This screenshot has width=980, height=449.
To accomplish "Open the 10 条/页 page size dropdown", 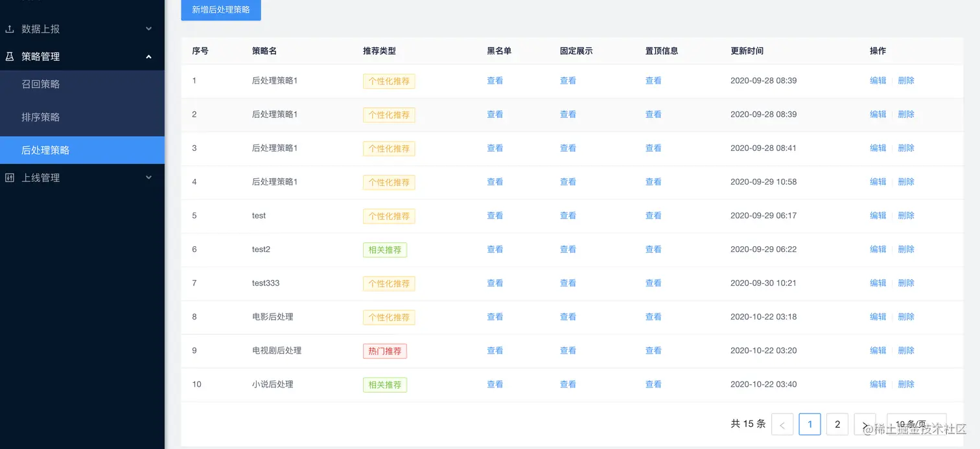I will coord(916,424).
